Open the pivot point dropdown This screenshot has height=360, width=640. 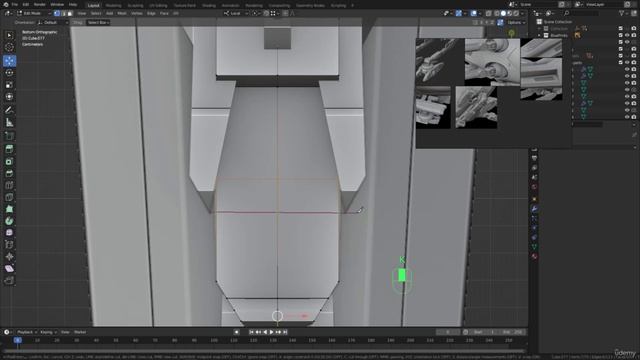256,13
